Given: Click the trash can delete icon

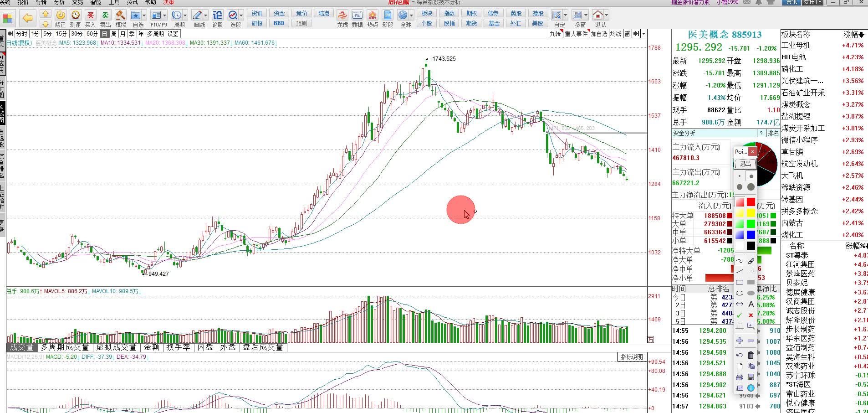Looking at the screenshot, I should point(751,355).
